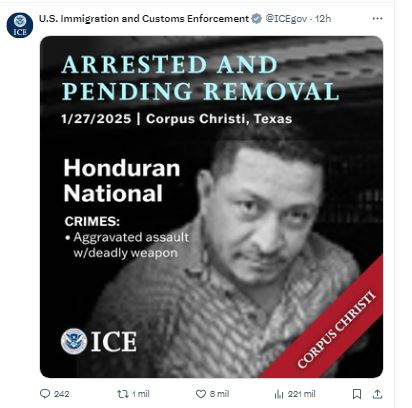412x408 pixels.
Task: Click the ICE seal logo inside the image
Action: pyautogui.click(x=74, y=341)
